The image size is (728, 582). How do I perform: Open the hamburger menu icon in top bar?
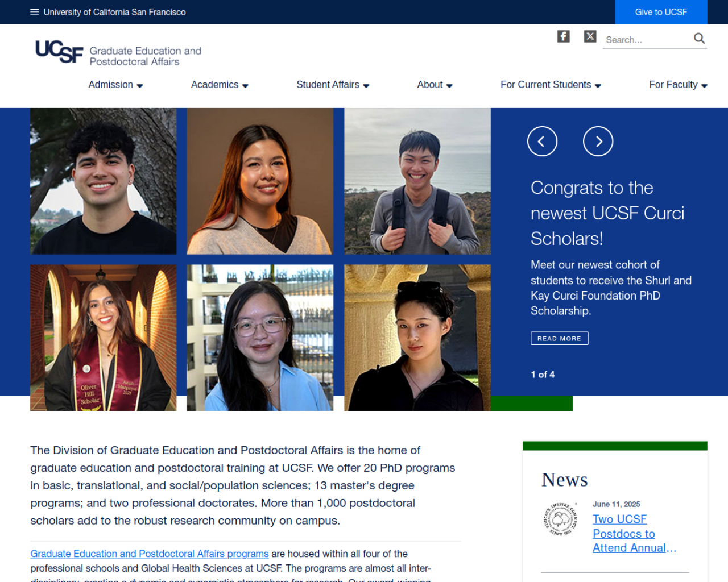coord(34,12)
